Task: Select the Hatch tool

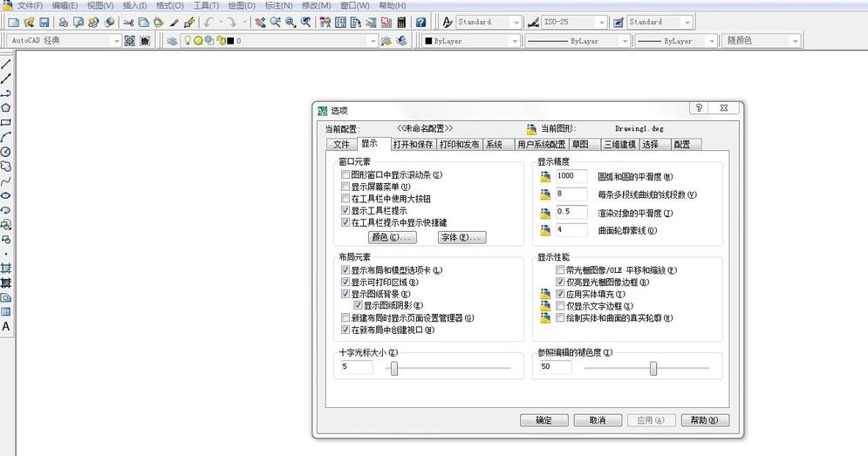Action: (x=5, y=269)
